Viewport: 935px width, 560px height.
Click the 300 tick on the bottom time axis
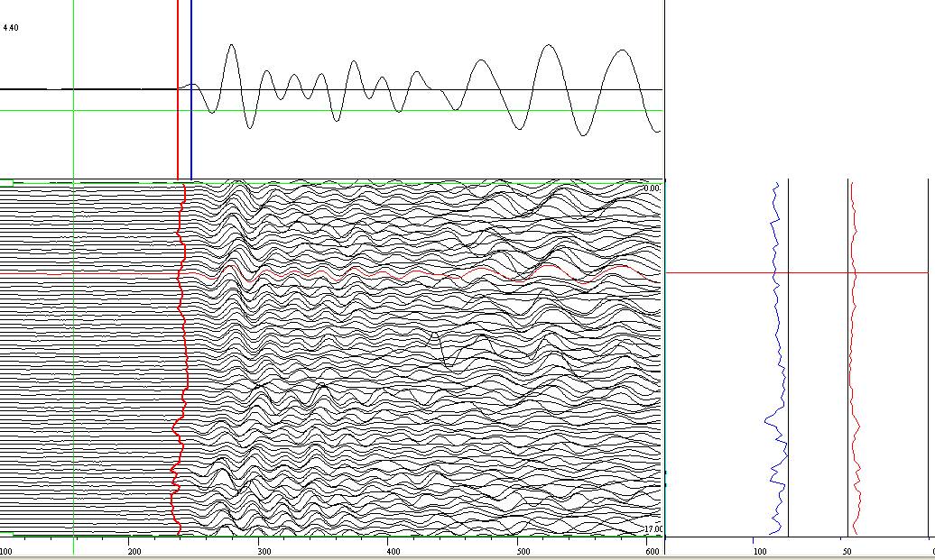point(263,551)
